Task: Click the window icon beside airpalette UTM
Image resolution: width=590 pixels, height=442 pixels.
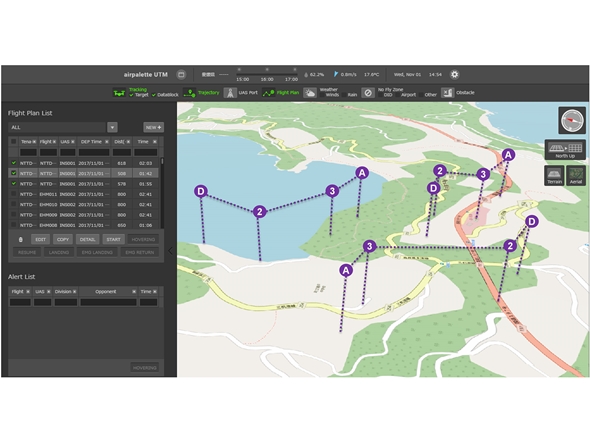Action: click(x=181, y=74)
